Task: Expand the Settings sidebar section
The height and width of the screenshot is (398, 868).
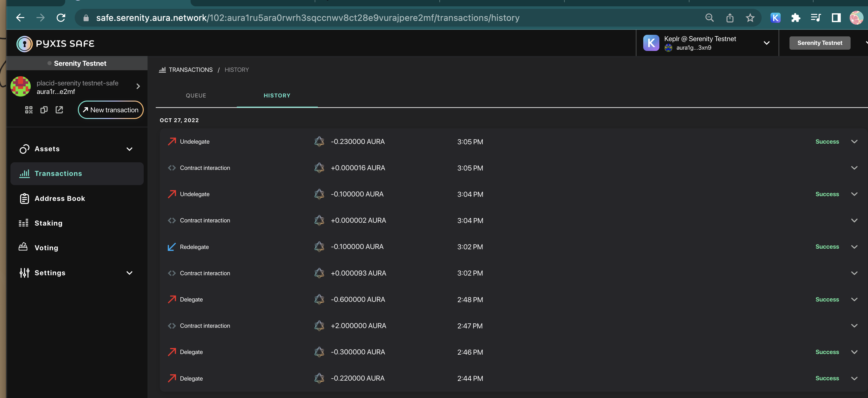Action: click(x=129, y=273)
